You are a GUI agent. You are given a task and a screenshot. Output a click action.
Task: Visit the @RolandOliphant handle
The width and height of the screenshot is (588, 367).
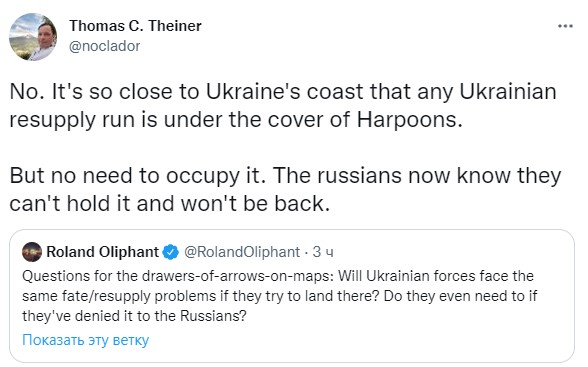(x=242, y=252)
